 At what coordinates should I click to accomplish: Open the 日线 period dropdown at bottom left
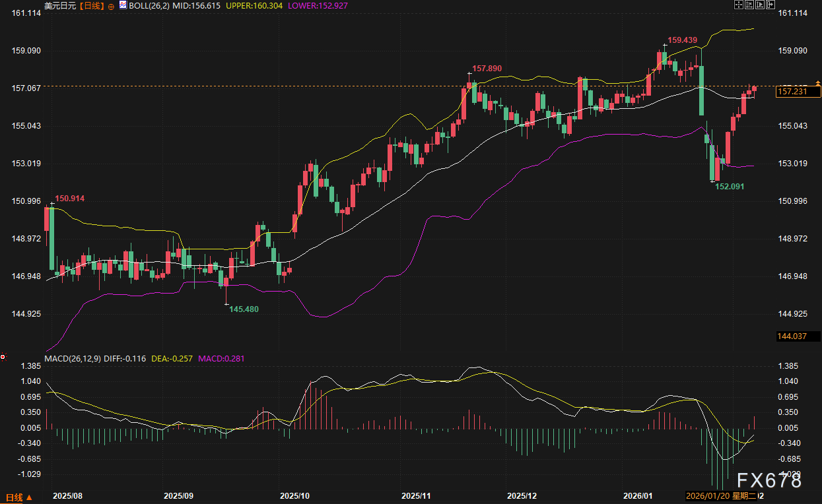18,497
